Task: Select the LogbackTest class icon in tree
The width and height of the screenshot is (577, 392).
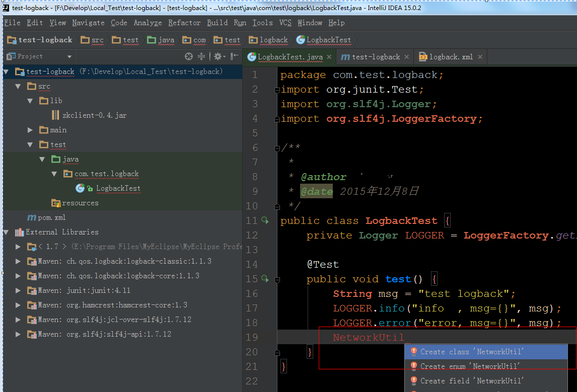Action: pyautogui.click(x=80, y=188)
